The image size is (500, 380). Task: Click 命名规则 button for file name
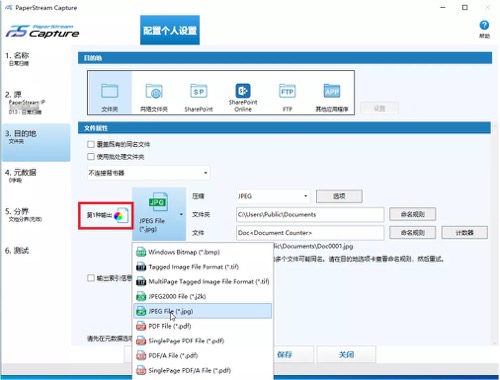pos(412,233)
